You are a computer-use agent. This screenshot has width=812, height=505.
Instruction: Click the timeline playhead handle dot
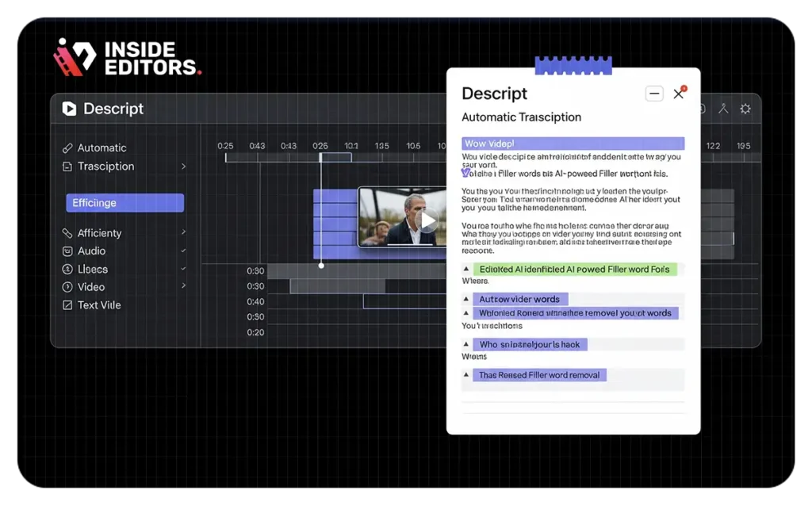[321, 266]
